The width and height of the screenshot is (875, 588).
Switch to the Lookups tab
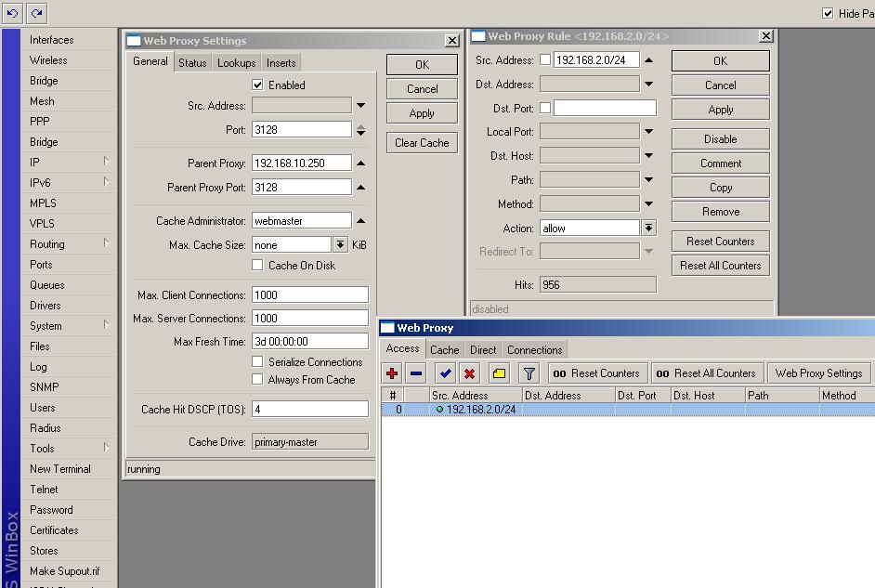click(236, 63)
